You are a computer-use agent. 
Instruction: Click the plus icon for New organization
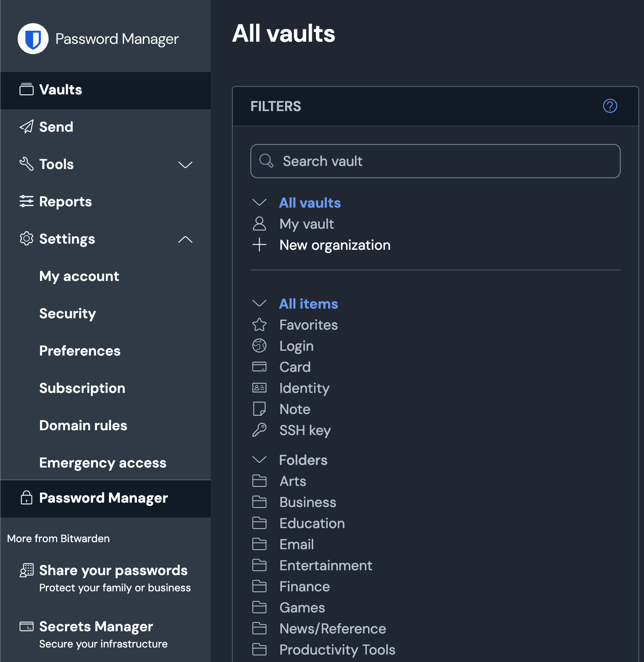pyautogui.click(x=259, y=245)
